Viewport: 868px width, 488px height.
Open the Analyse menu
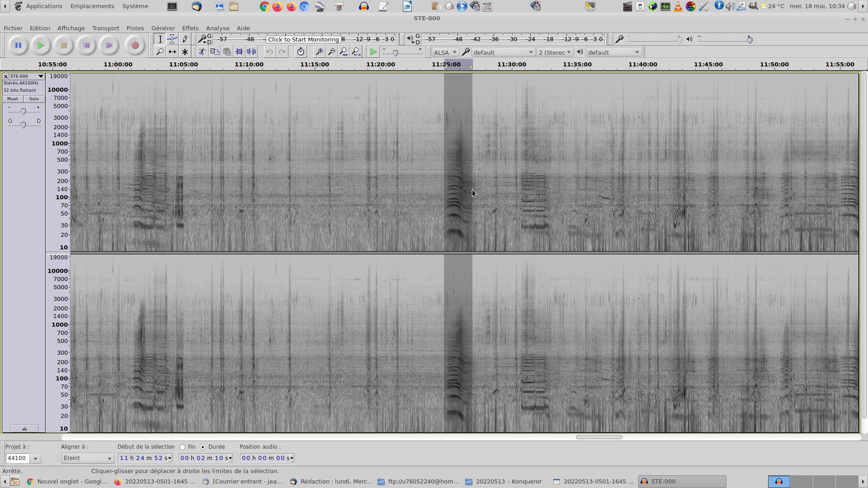[x=217, y=28]
